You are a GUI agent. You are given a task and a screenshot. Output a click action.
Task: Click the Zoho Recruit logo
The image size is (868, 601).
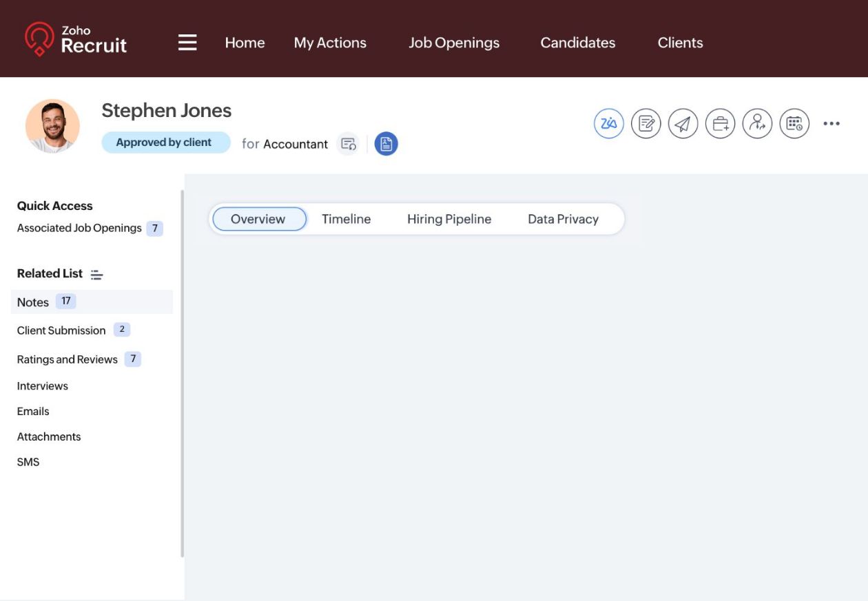pyautogui.click(x=76, y=40)
